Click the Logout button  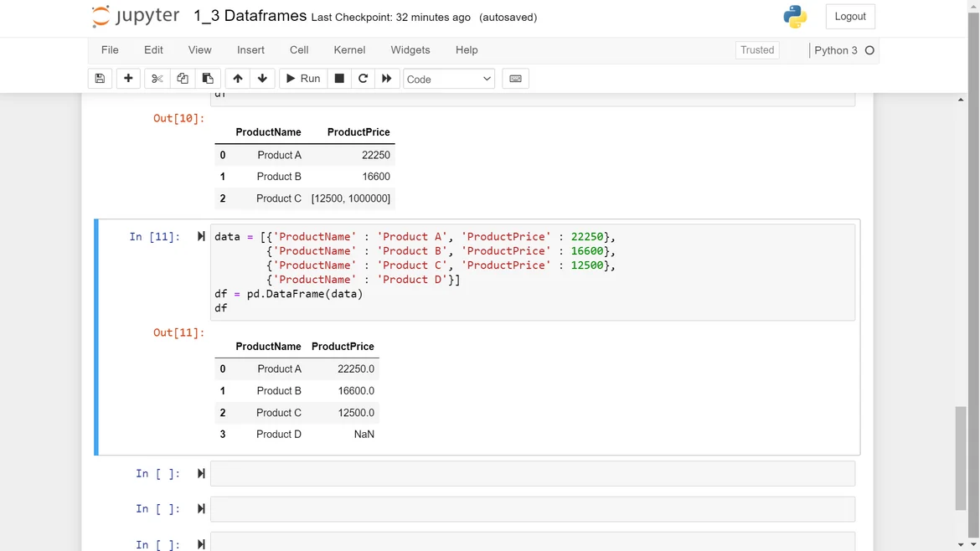[x=849, y=17]
